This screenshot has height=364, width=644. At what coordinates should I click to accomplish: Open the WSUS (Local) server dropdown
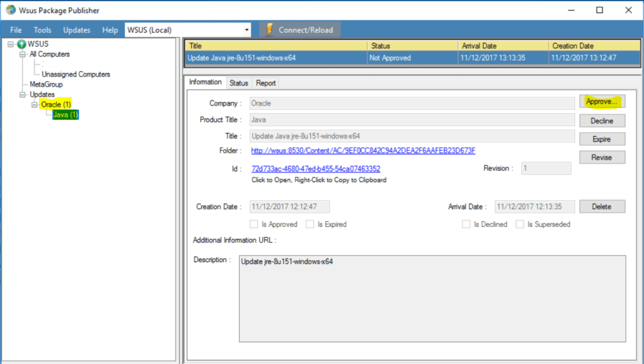click(248, 29)
